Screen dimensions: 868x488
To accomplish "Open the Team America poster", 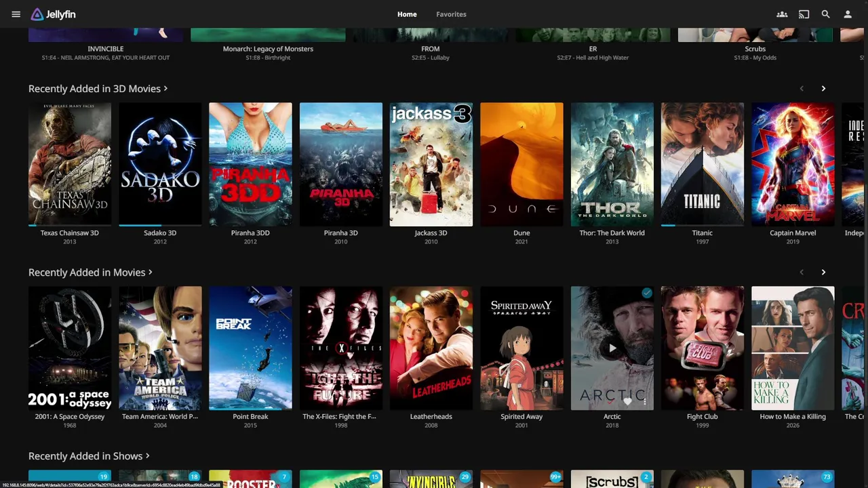I will click(160, 348).
